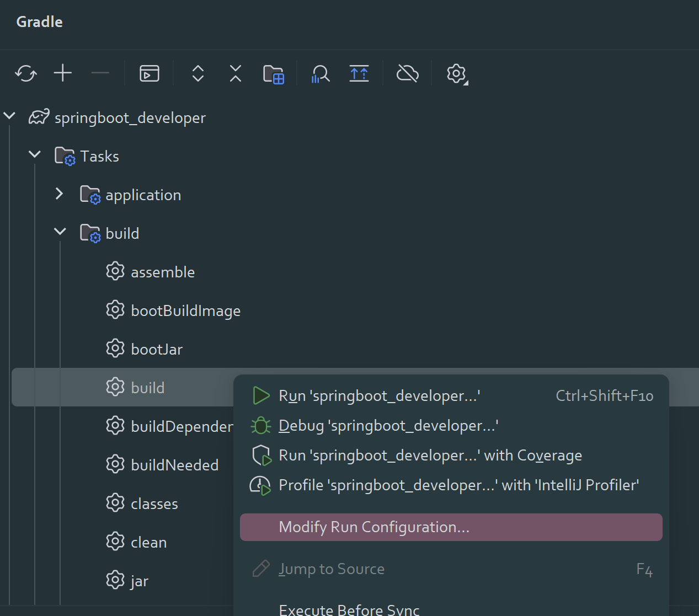This screenshot has height=616, width=699.
Task: Select the buildNeeded task
Action: click(x=175, y=465)
